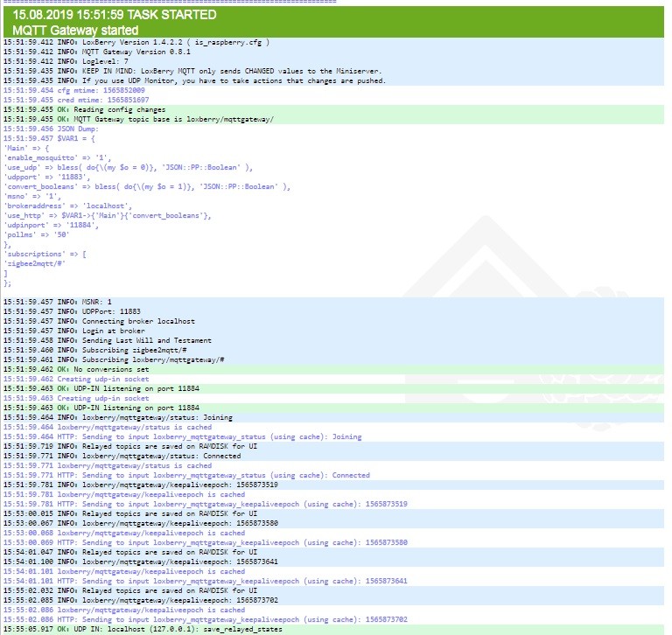This screenshot has height=635, width=672.
Task: Click the INFO line 'keepaliveepoch: 1565873519'
Action: tap(141, 485)
